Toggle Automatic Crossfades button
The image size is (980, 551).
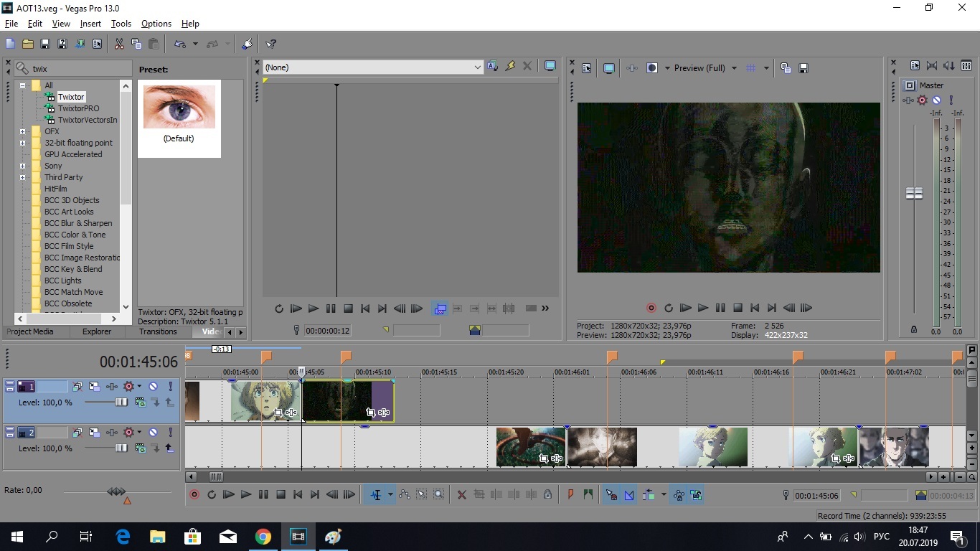[x=629, y=495]
